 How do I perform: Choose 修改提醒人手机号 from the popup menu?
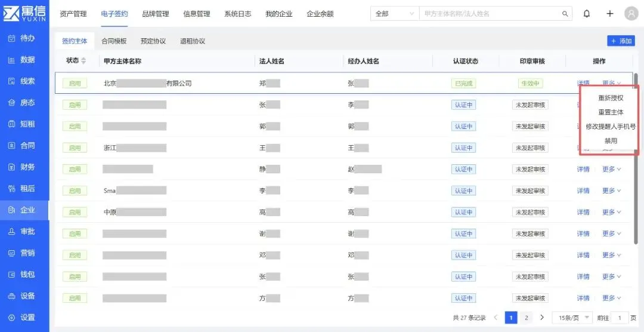[x=611, y=127]
